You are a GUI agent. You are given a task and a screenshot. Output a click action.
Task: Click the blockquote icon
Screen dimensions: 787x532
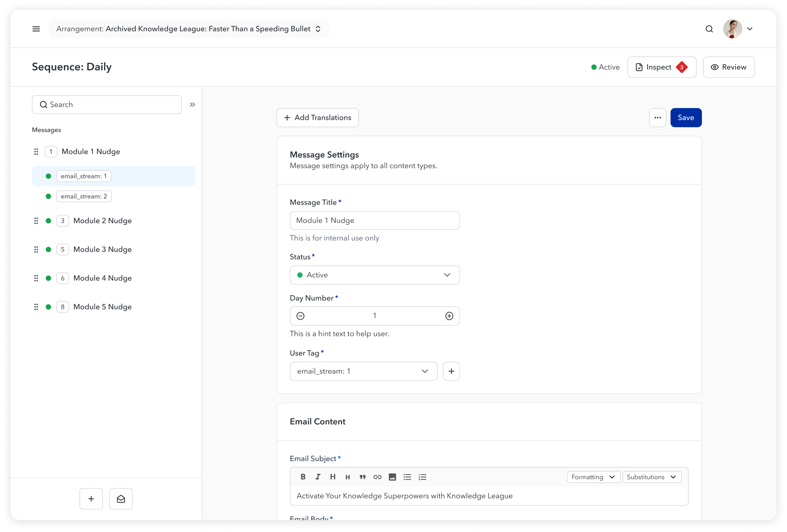coord(362,477)
